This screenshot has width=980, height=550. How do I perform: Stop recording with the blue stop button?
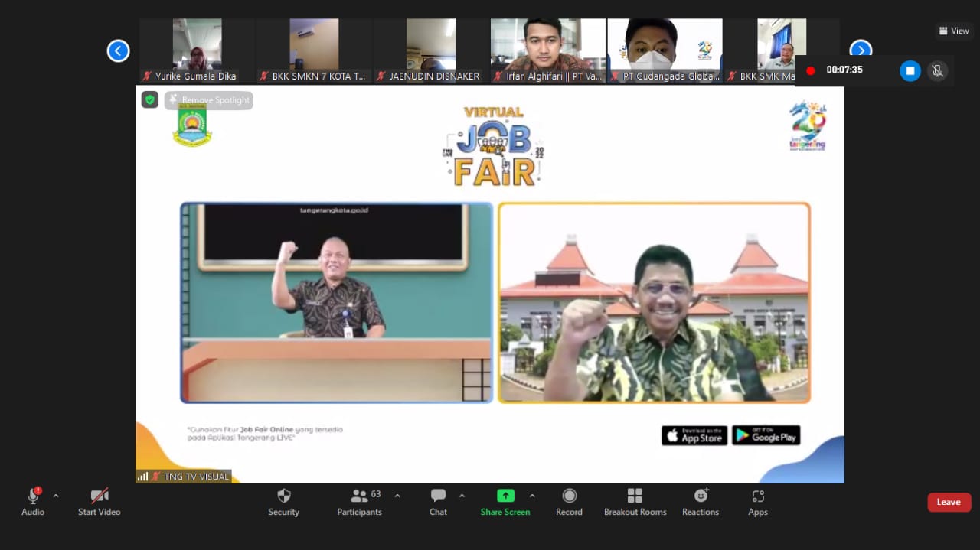coord(910,71)
